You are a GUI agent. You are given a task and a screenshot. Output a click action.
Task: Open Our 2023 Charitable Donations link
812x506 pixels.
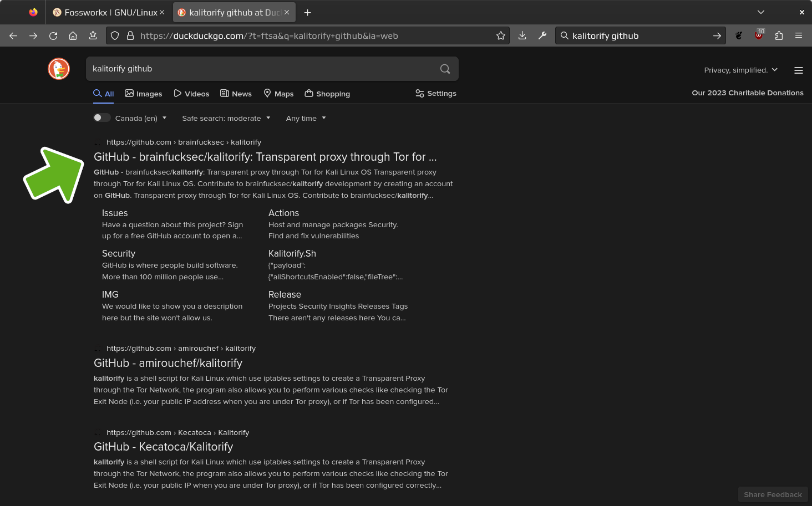pos(747,93)
